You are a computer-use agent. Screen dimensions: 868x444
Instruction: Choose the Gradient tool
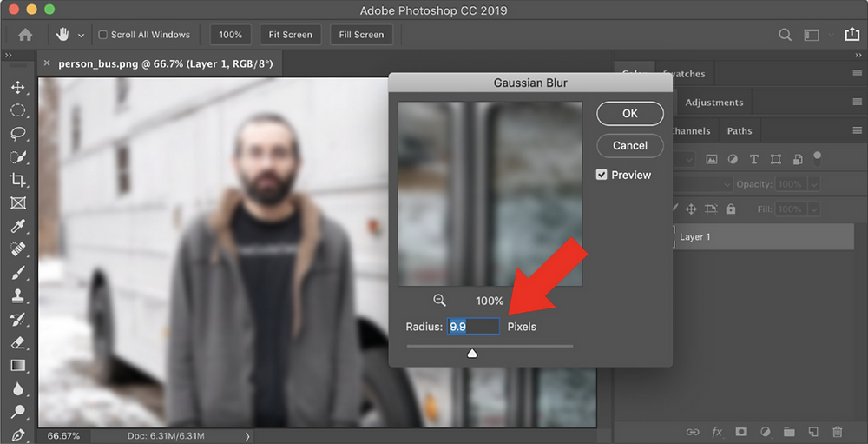tap(17, 366)
